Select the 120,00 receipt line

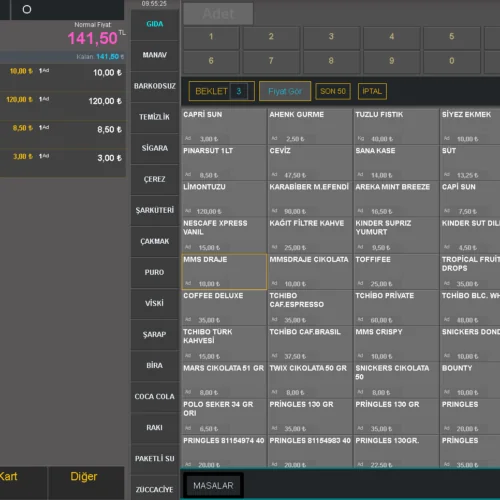click(63, 106)
